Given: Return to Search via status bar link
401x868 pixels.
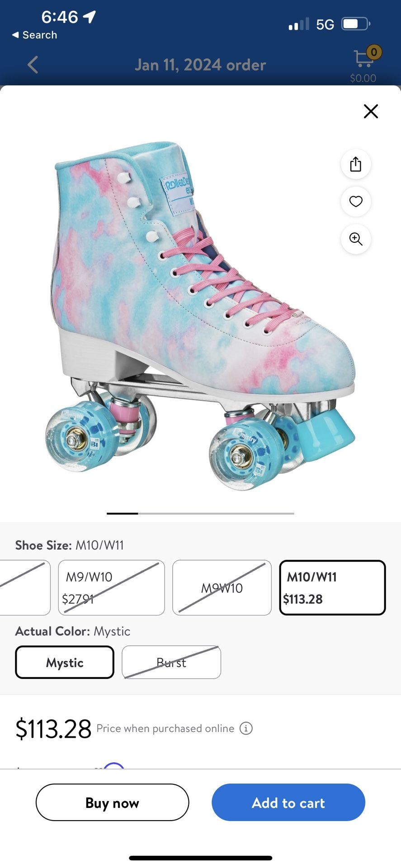Looking at the screenshot, I should [x=34, y=35].
